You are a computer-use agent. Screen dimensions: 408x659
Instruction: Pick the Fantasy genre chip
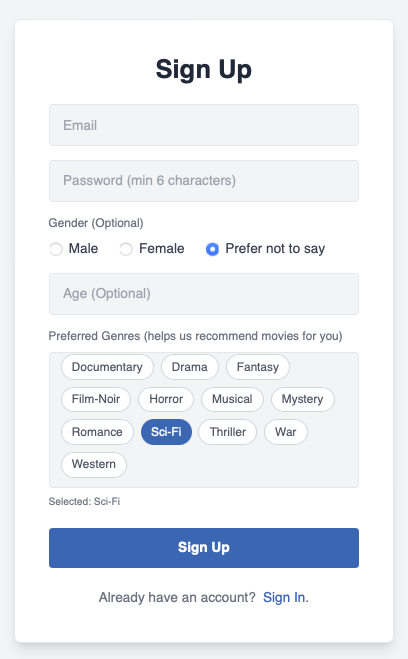coord(258,367)
